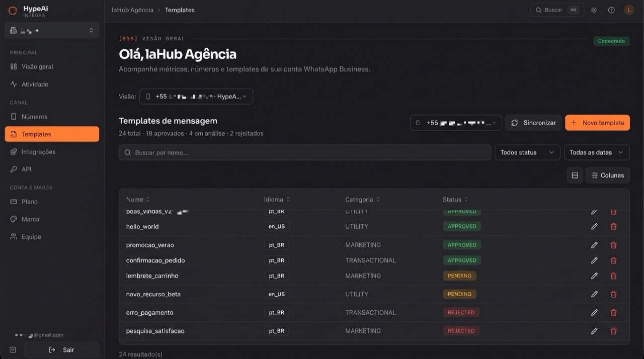Select the pesquisa_satisfacao template name
Screen dimensions: 644x359
click(155, 331)
